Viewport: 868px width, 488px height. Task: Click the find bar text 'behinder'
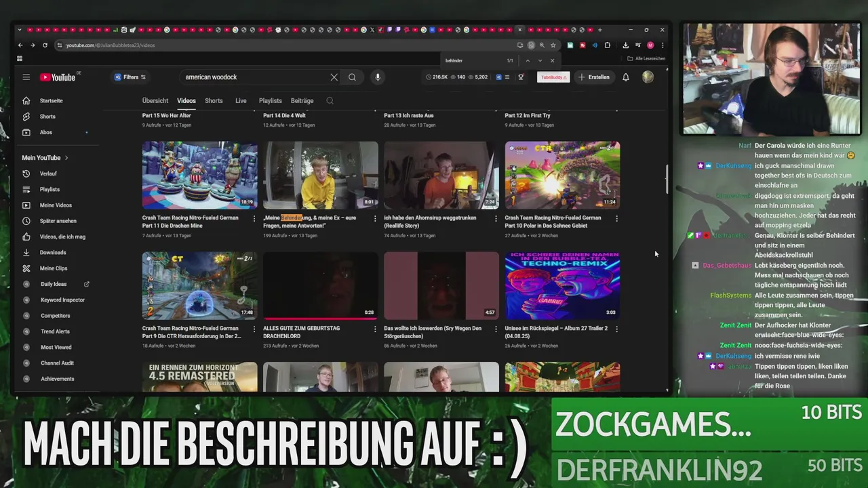tap(454, 60)
